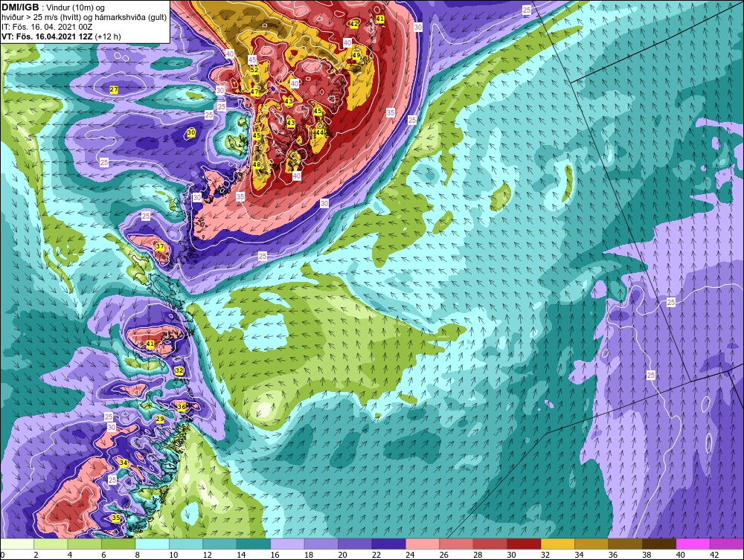Click the yellow gust value label 29
The height and width of the screenshot is (560, 744).
[160, 419]
